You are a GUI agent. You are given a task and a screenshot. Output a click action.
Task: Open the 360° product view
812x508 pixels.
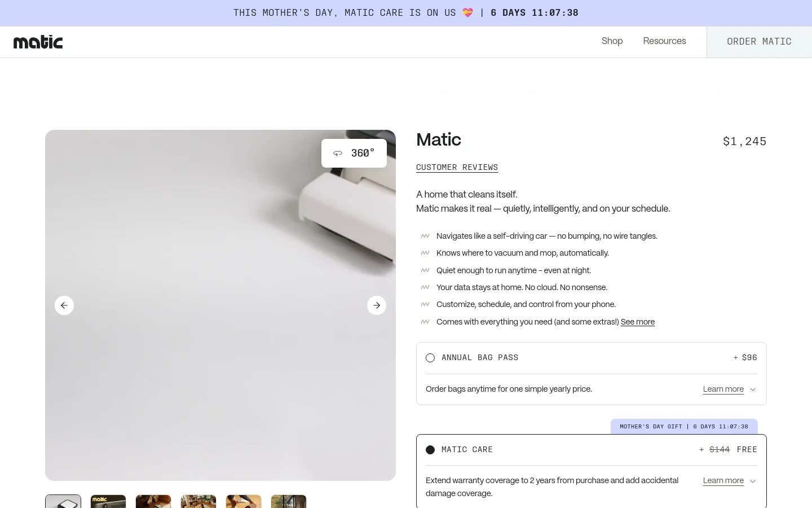click(354, 153)
